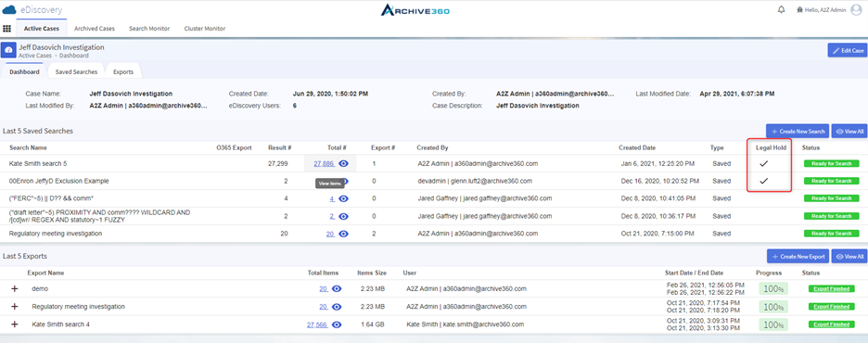Click the Start Date / End Date header

694,273
